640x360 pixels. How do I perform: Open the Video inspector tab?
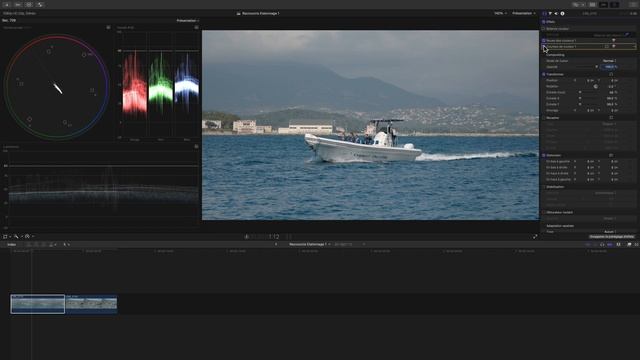tap(544, 13)
